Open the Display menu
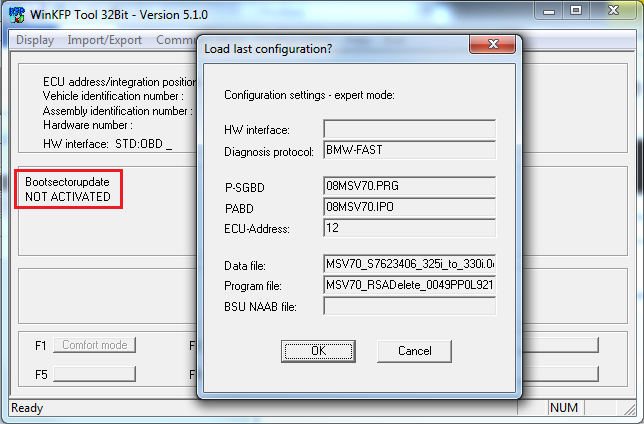The width and height of the screenshot is (644, 424). pyautogui.click(x=36, y=40)
